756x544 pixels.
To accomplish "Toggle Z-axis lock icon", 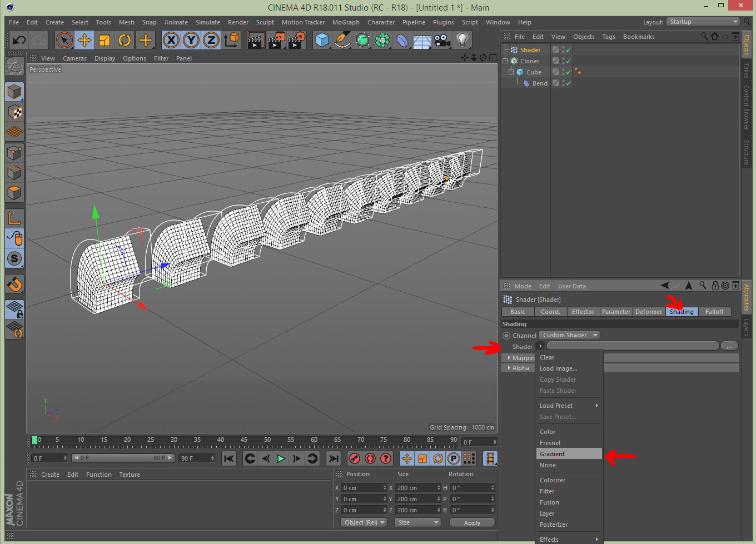I will 211,40.
